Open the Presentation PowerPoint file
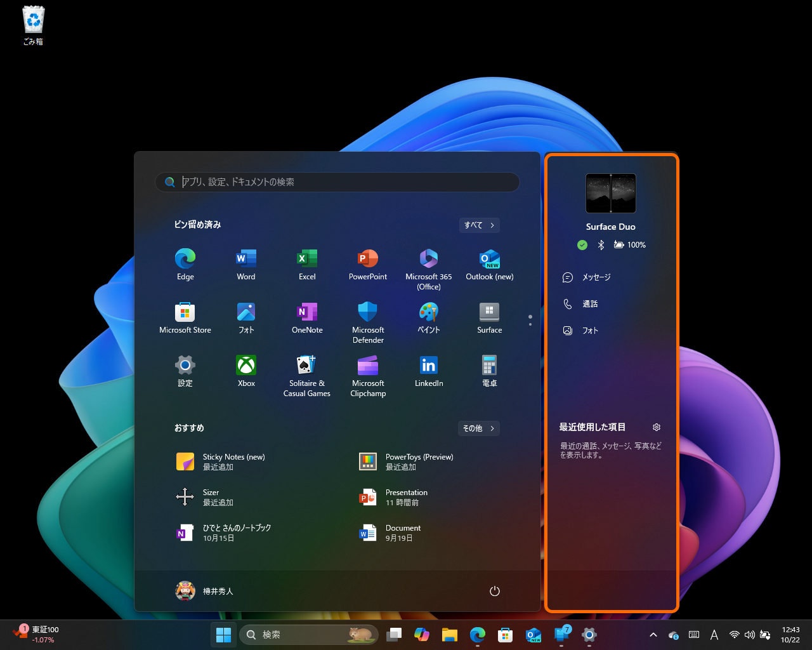The image size is (812, 650). point(406,496)
